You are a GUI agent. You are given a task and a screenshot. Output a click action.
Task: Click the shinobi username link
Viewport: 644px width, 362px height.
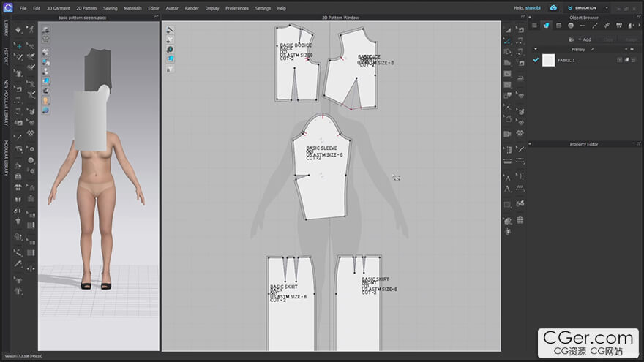(533, 8)
